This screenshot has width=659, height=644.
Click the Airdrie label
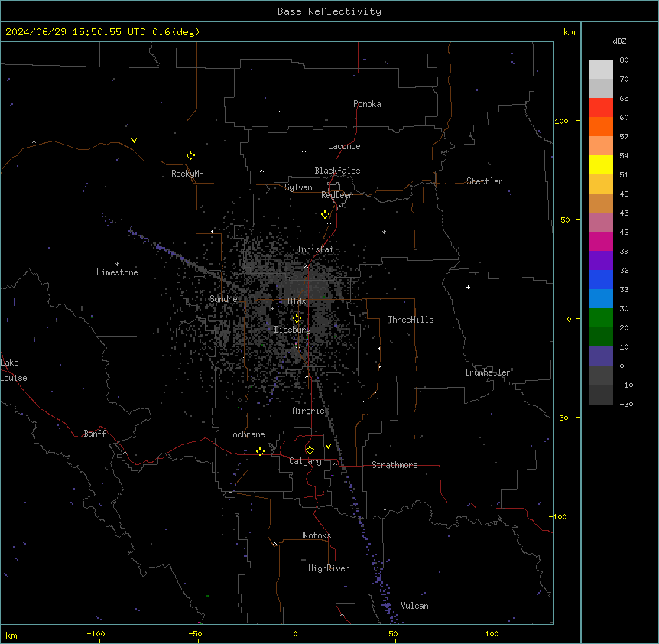tap(308, 411)
